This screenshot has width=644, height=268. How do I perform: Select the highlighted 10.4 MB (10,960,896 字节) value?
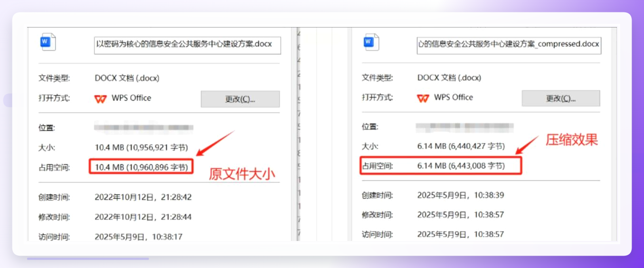click(x=141, y=167)
